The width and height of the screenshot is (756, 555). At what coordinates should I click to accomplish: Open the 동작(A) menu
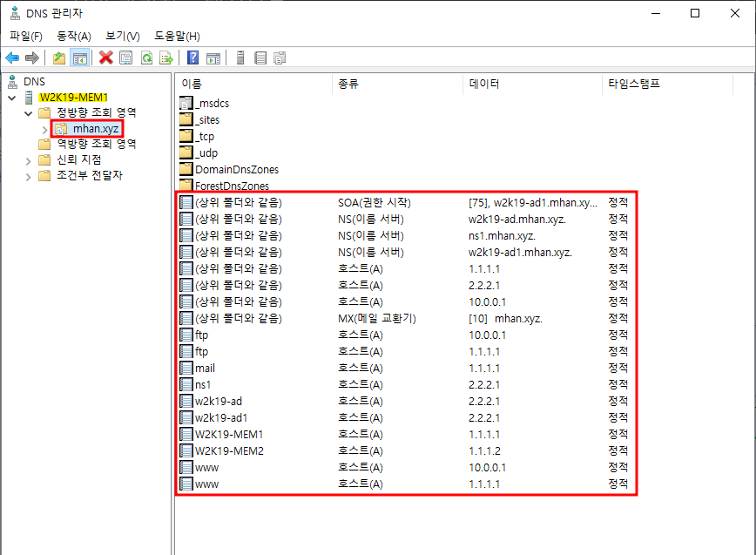[x=74, y=37]
